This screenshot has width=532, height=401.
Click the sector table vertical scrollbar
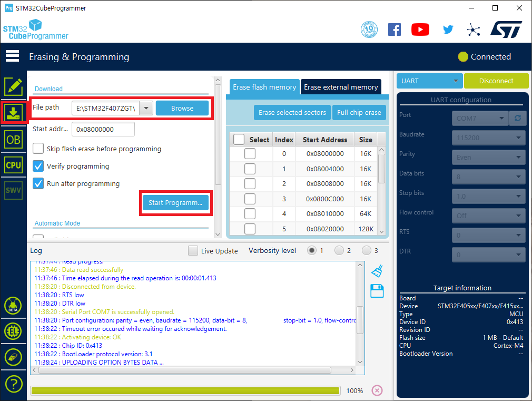click(381, 169)
